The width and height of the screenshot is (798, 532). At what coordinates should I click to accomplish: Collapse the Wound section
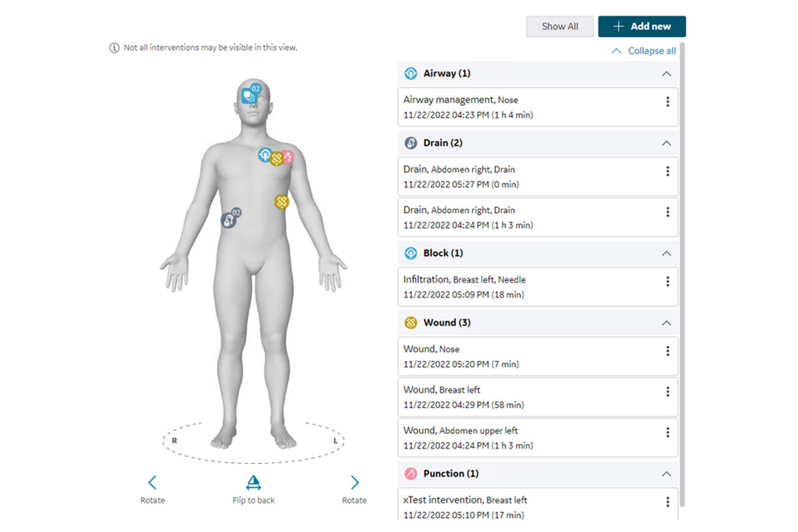(x=667, y=323)
